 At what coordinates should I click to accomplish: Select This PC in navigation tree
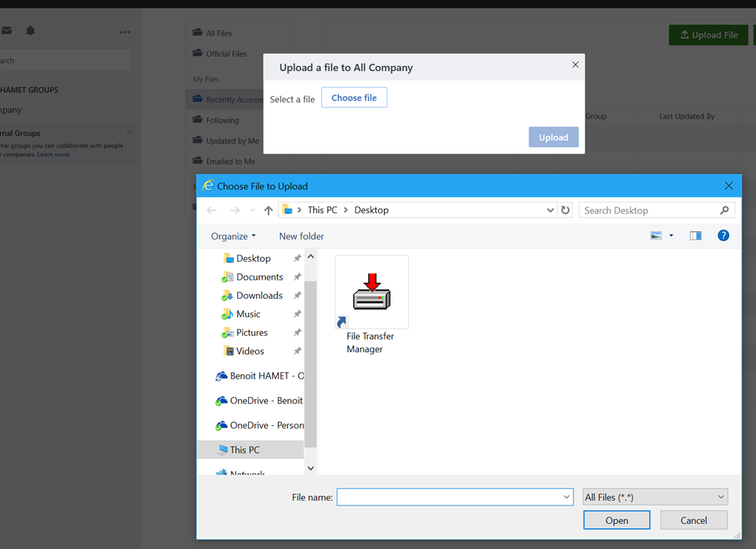tap(244, 449)
